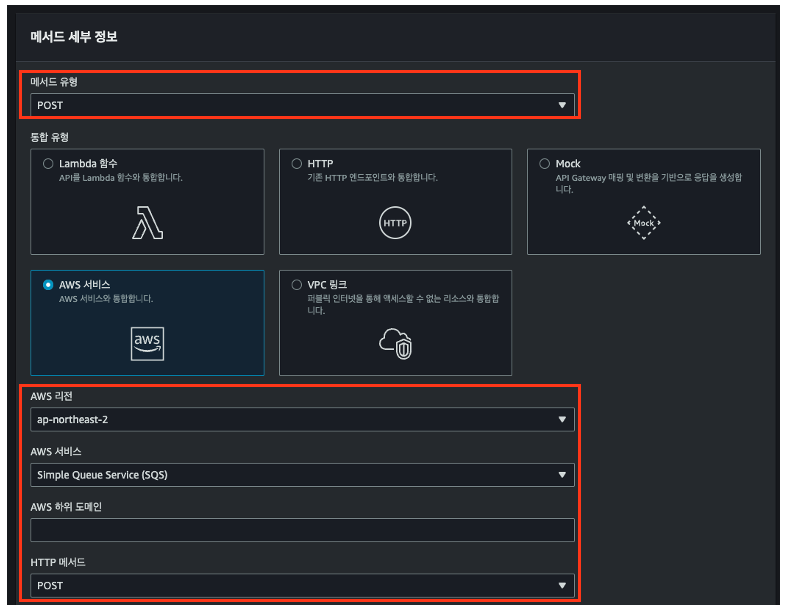Click the text '기존 HTTP 엔드포인트와 통합합니다.'

[372, 178]
